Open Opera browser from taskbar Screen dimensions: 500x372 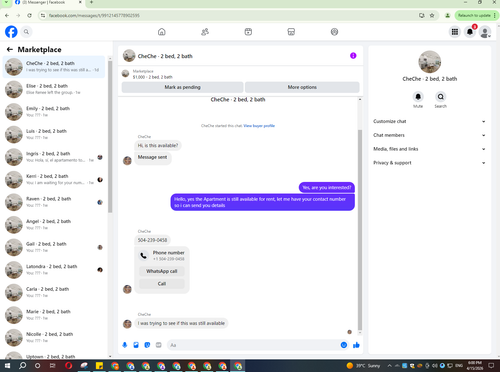point(68,366)
